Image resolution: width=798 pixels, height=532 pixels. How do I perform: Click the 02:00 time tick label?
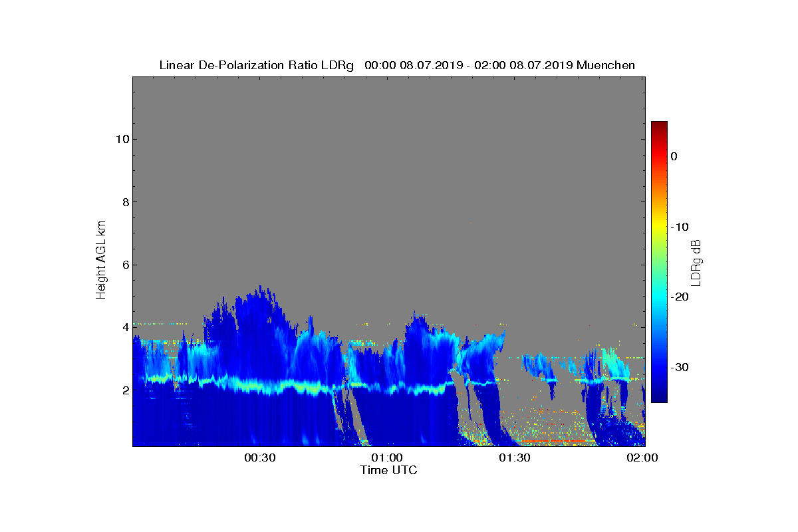click(x=642, y=458)
